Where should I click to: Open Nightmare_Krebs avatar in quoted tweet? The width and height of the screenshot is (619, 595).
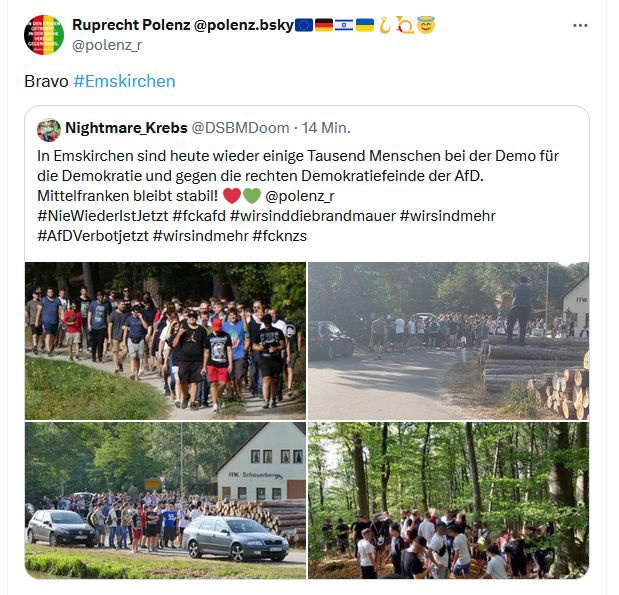pos(49,130)
